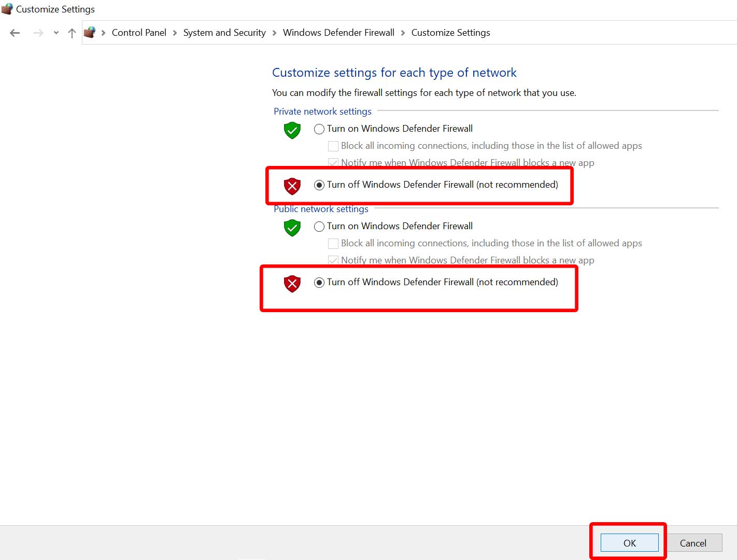
Task: Click the Forward navigation arrow
Action: pos(38,33)
